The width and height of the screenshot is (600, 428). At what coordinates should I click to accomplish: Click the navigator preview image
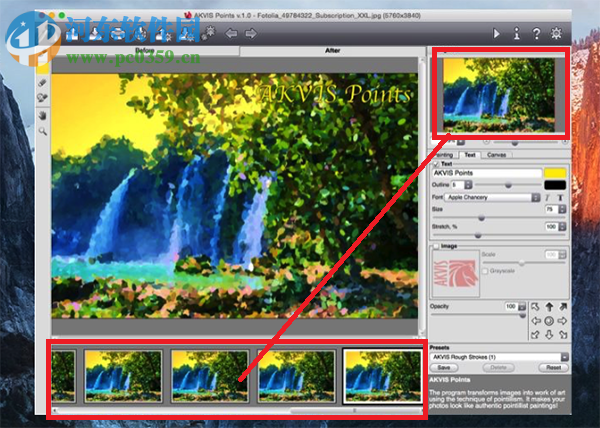point(499,95)
